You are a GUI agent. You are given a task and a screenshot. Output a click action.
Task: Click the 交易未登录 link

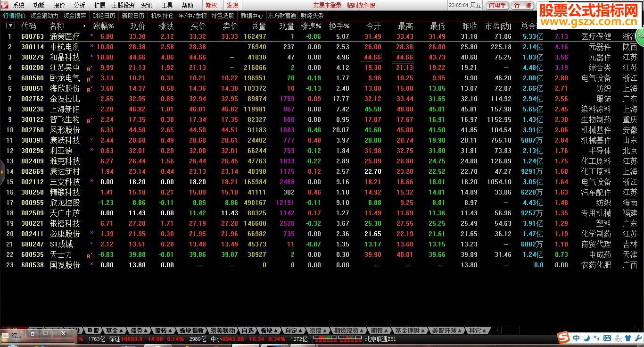[x=328, y=5]
